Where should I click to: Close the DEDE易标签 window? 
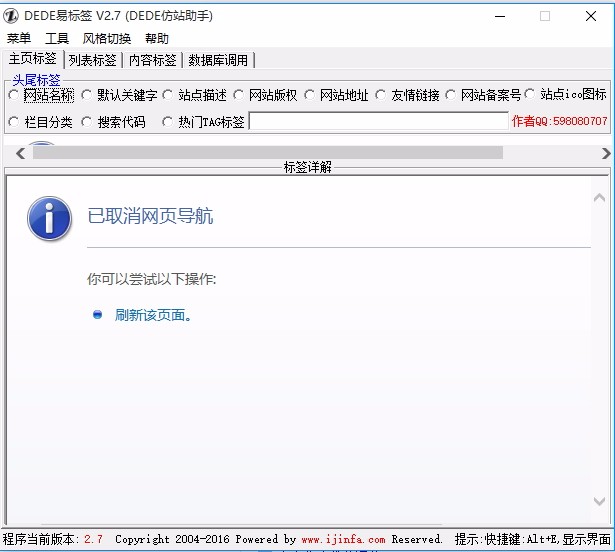[x=591, y=16]
